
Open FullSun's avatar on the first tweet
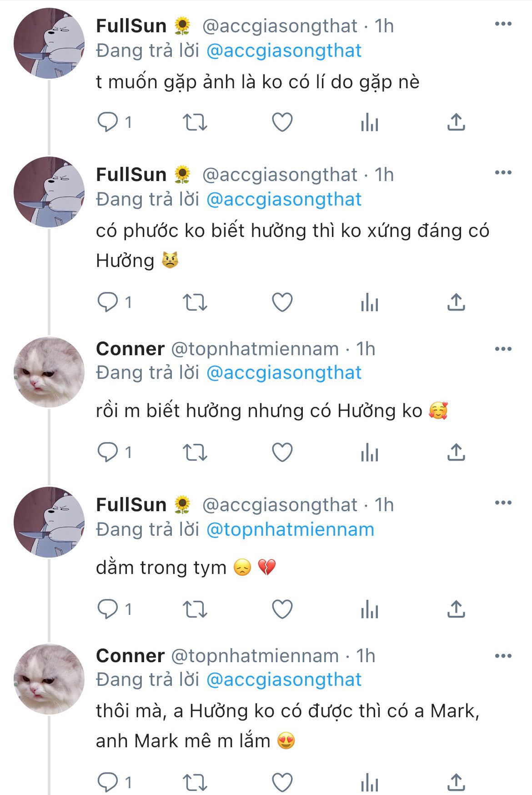(x=49, y=44)
